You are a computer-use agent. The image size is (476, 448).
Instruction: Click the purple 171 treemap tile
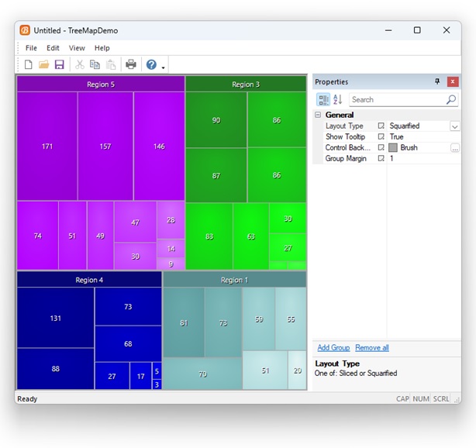[x=47, y=146]
